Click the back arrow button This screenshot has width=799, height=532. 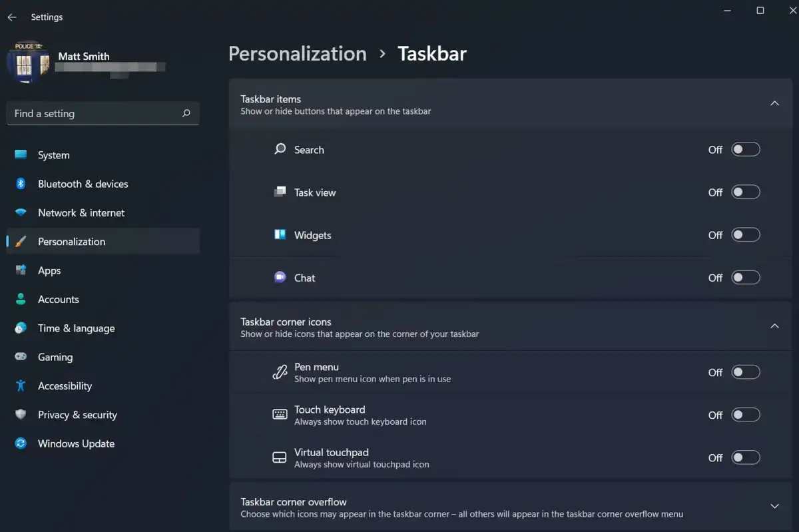[x=11, y=17]
